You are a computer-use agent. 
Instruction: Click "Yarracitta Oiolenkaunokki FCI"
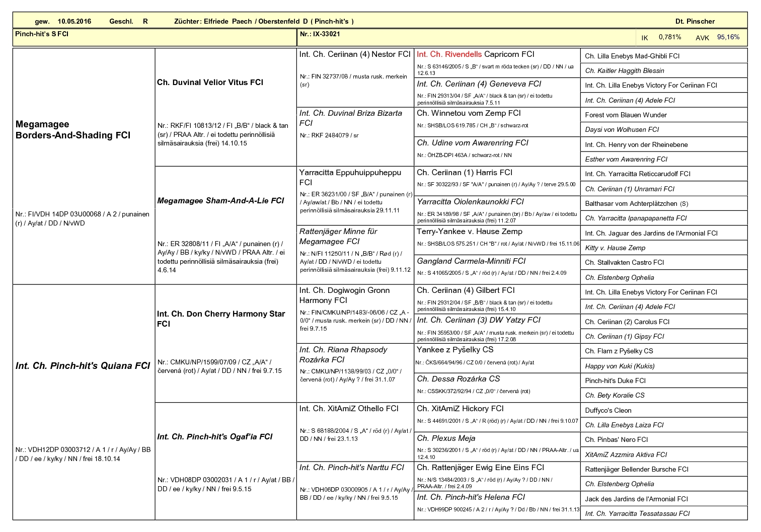pyautogui.click(x=471, y=202)
